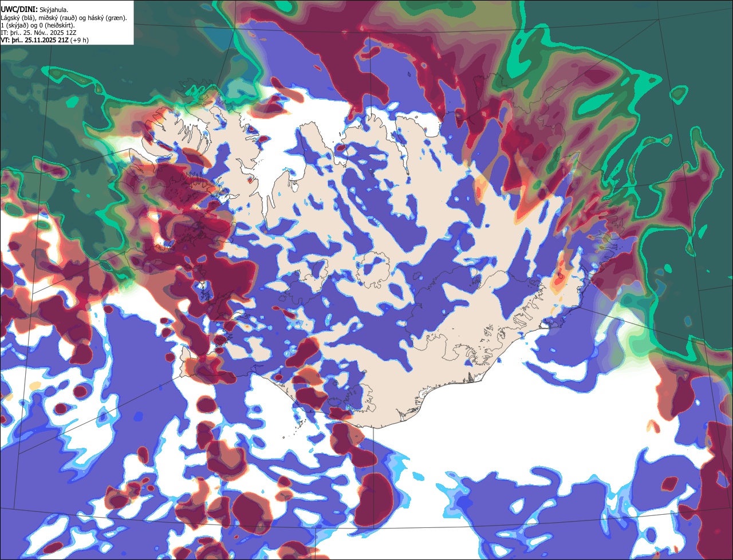Click the 'háský (græn).' legend text
This screenshot has width=733, height=560.
pos(107,18)
